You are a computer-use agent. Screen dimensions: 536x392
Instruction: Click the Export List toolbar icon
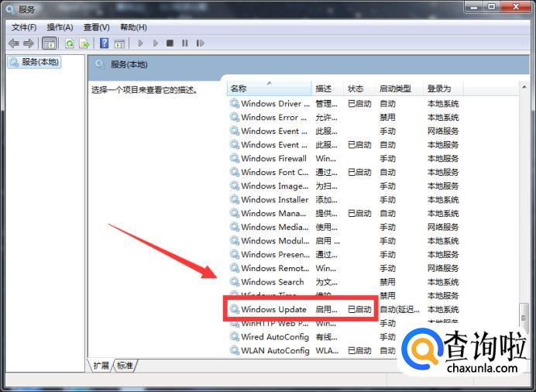[84, 43]
